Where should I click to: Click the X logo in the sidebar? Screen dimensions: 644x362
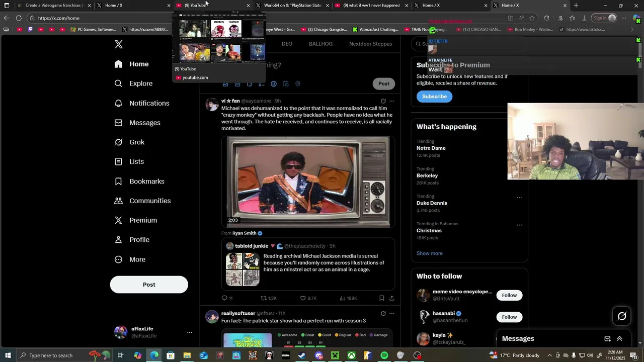coord(119,44)
